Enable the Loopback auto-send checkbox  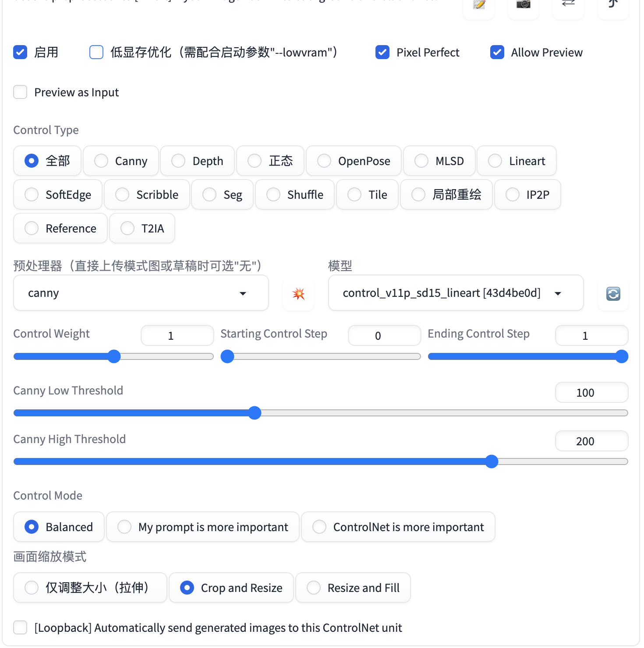point(21,627)
